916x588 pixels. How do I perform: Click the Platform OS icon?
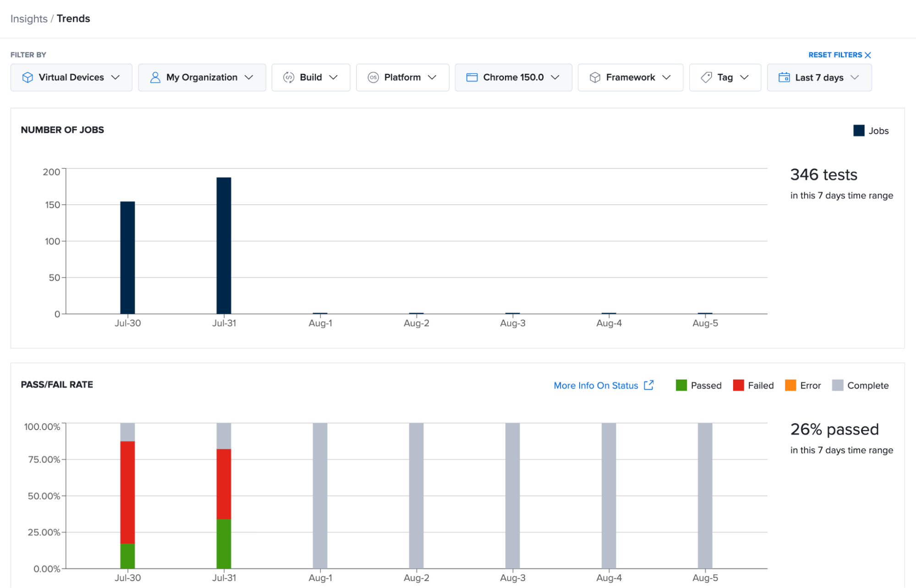pyautogui.click(x=373, y=77)
